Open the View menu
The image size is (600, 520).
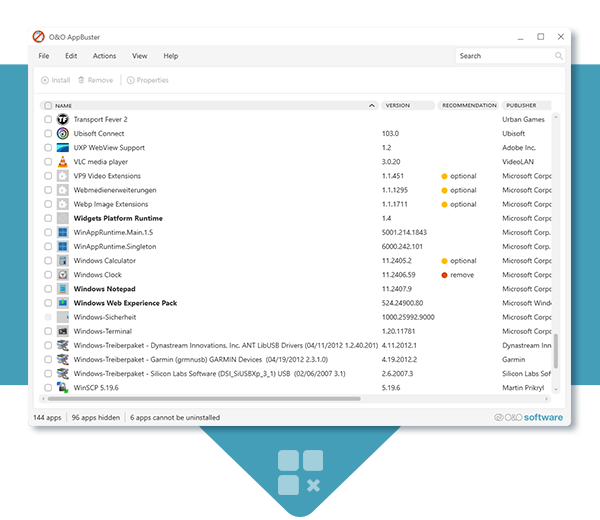coord(139,56)
